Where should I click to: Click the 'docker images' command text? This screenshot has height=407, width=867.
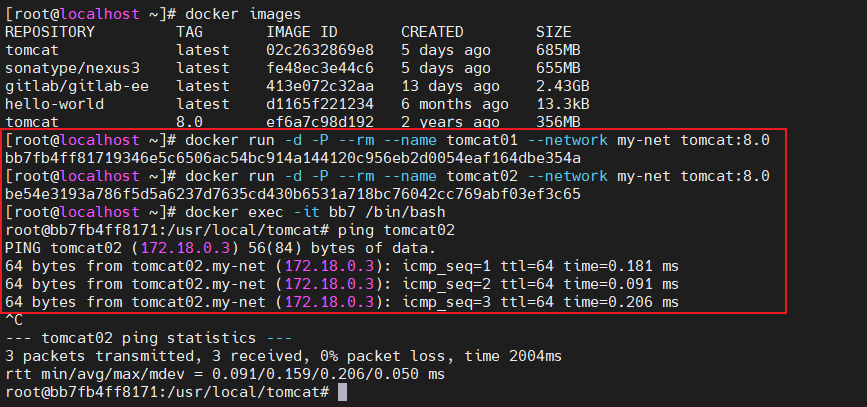(x=234, y=14)
